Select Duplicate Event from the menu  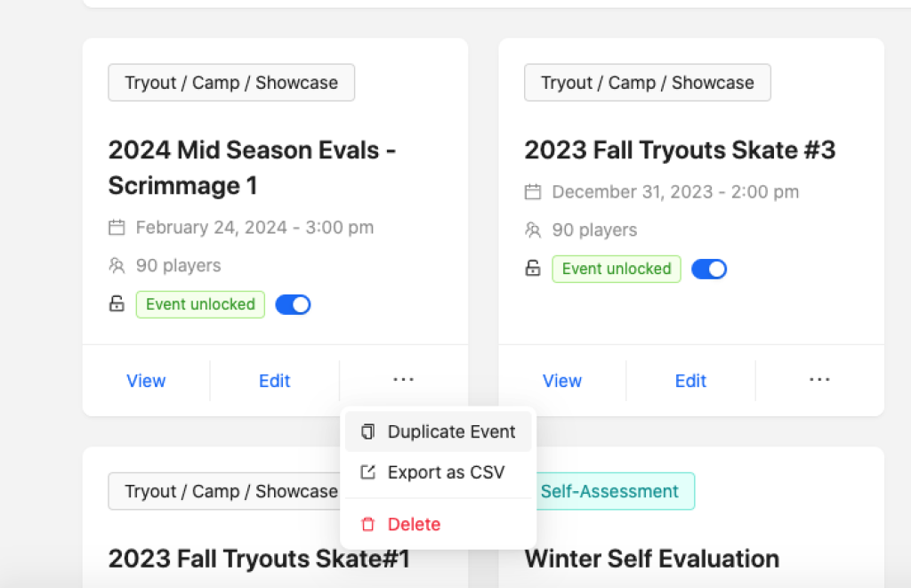coord(451,432)
